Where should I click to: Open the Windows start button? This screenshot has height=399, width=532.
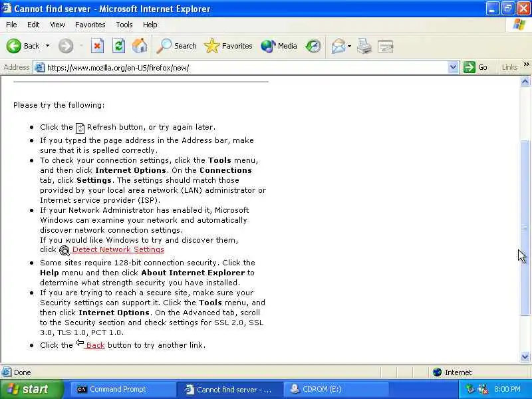click(x=31, y=389)
